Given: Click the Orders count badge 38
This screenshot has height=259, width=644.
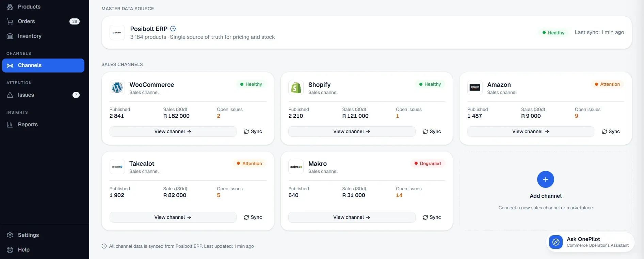Looking at the screenshot, I should tap(75, 21).
